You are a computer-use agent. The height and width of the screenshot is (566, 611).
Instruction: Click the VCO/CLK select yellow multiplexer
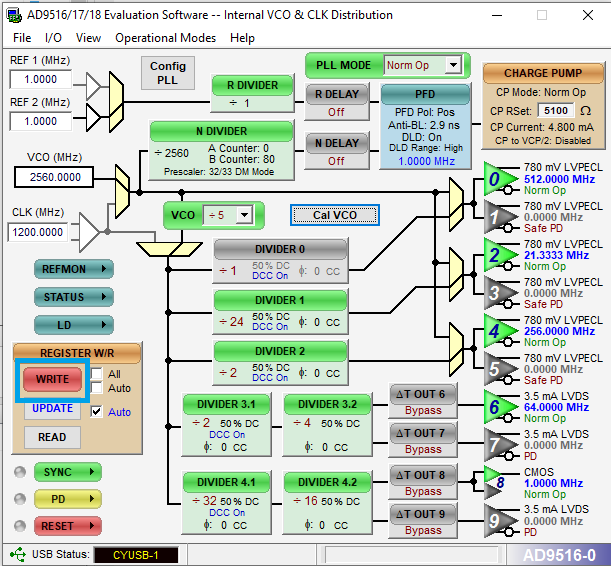click(x=122, y=191)
